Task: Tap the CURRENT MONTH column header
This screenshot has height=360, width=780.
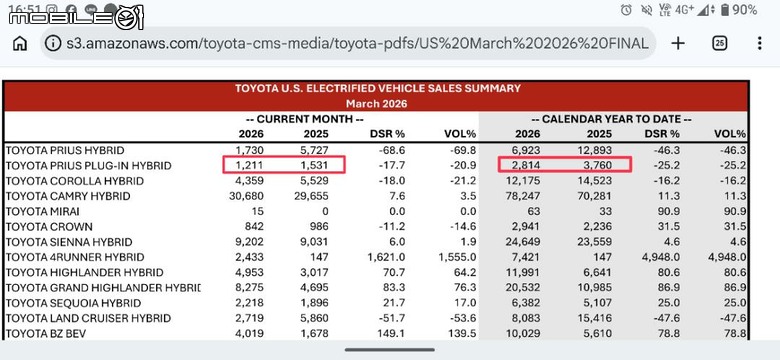Action: coord(305,119)
